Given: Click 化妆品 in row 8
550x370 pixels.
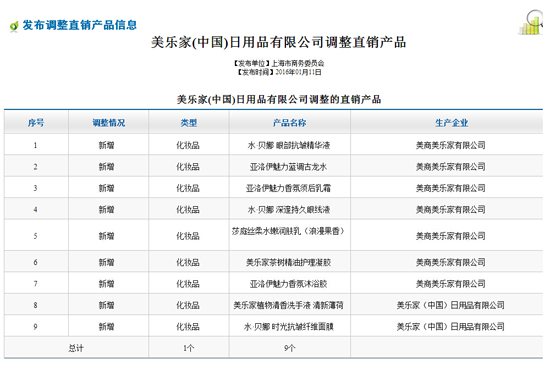Looking at the screenshot, I should click(x=188, y=305).
